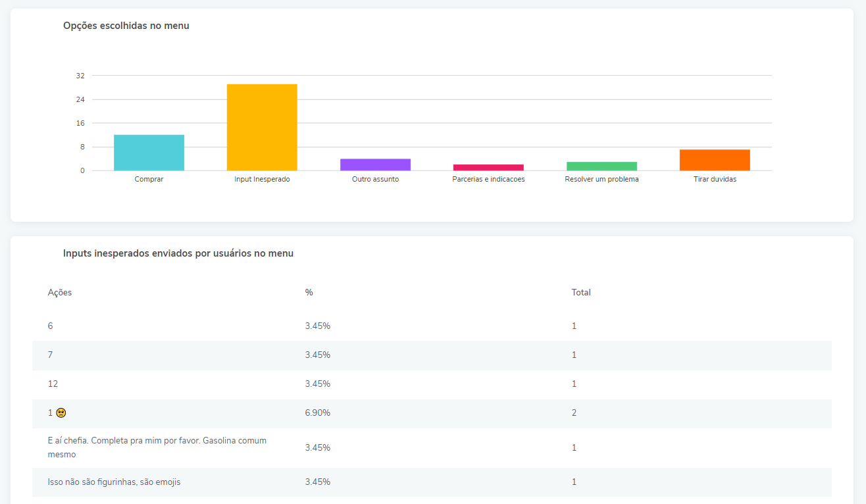Select the percentage for the "E aí chefia" row
Viewport: 866px width, 504px height.
pos(318,447)
